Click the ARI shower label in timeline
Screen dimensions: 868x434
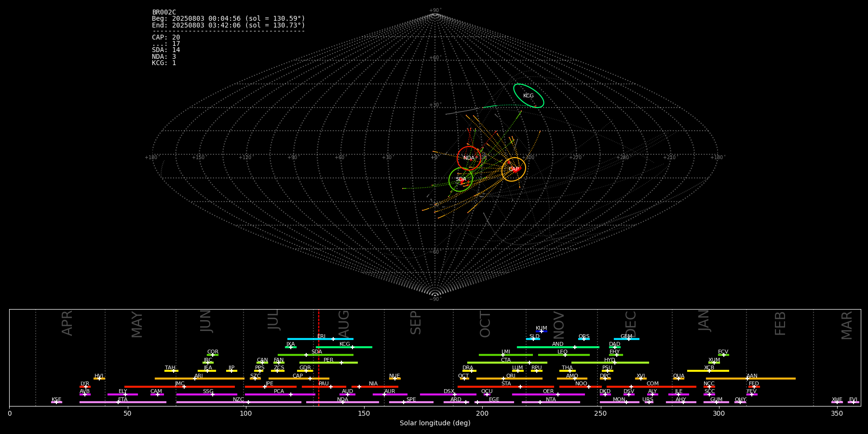tap(199, 376)
